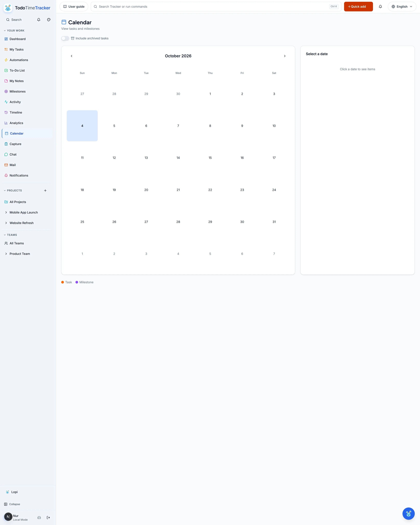This screenshot has width=420, height=525.
Task: Click the Quick add button
Action: click(x=358, y=7)
